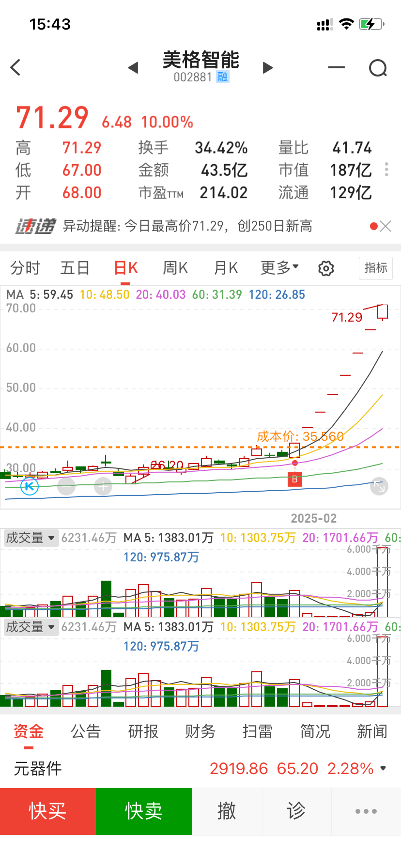Tap the red B buy marker

point(294,480)
